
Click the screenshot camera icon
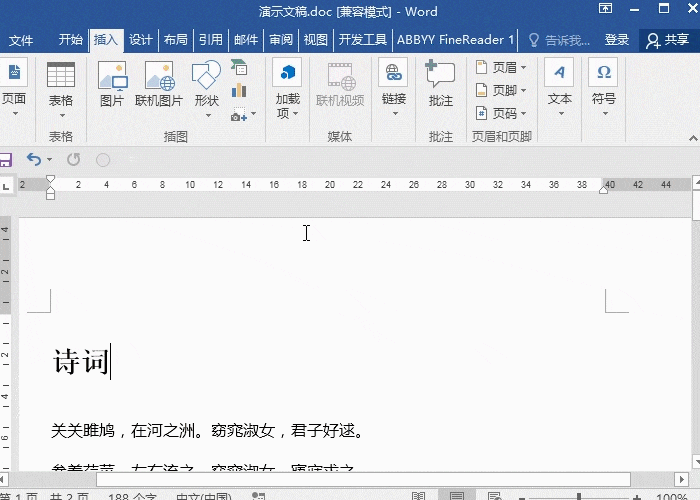(239, 114)
